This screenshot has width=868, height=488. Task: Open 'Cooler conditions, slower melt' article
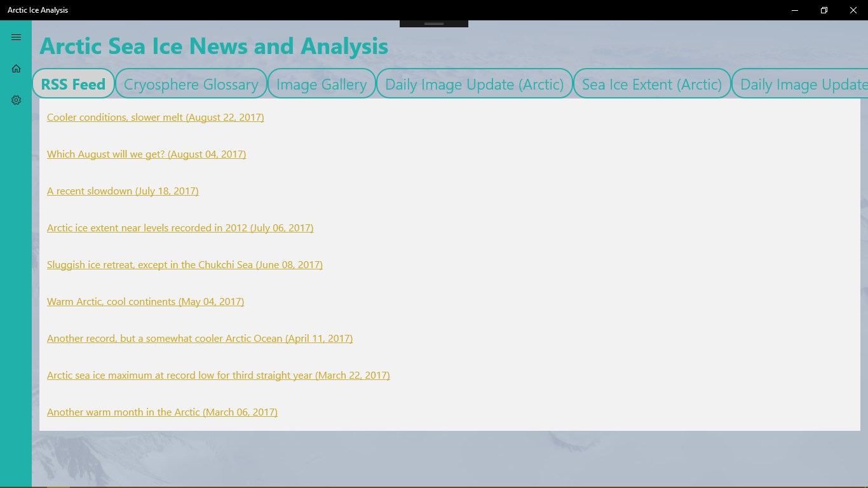point(155,118)
